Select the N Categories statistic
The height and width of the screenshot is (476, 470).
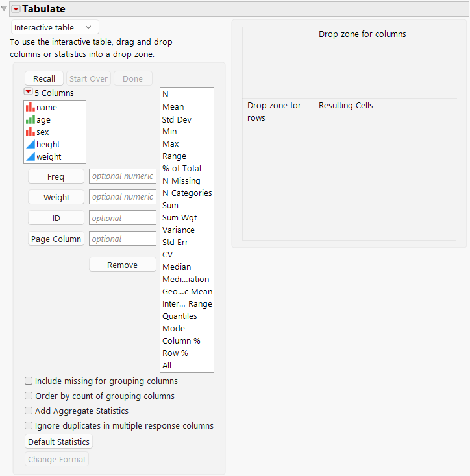tap(187, 193)
